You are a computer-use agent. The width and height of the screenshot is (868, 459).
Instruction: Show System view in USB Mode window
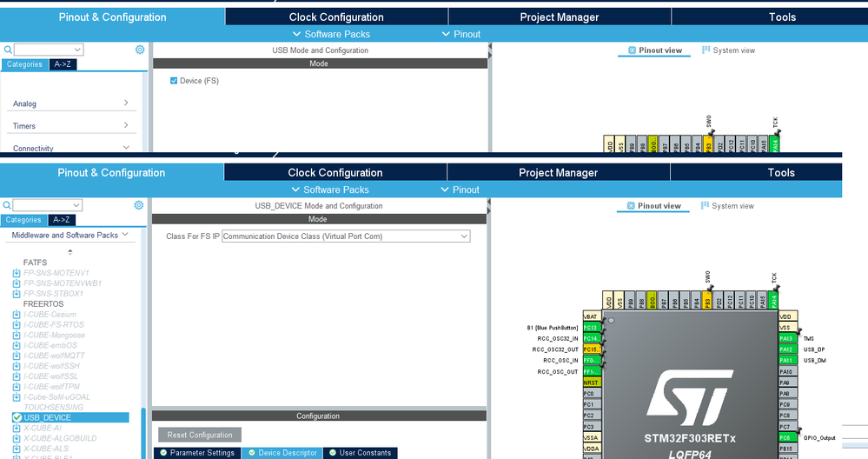[728, 50]
